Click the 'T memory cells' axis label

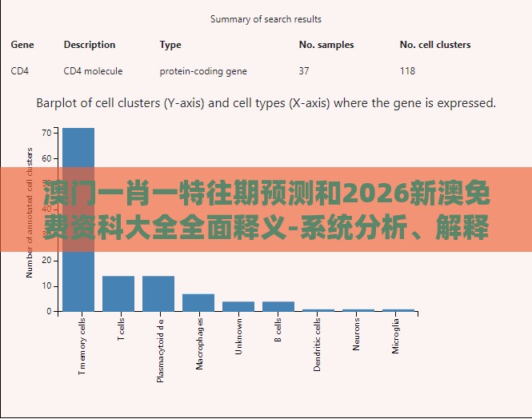[82, 346]
